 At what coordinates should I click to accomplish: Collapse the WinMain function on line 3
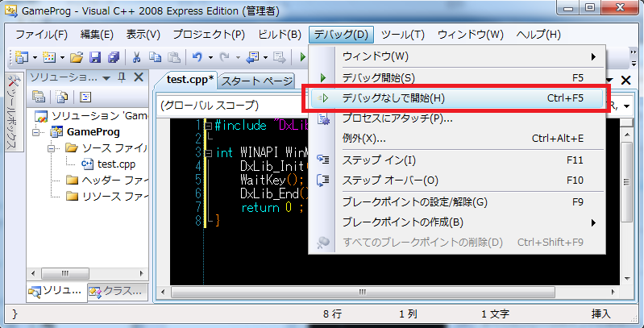pos(208,153)
